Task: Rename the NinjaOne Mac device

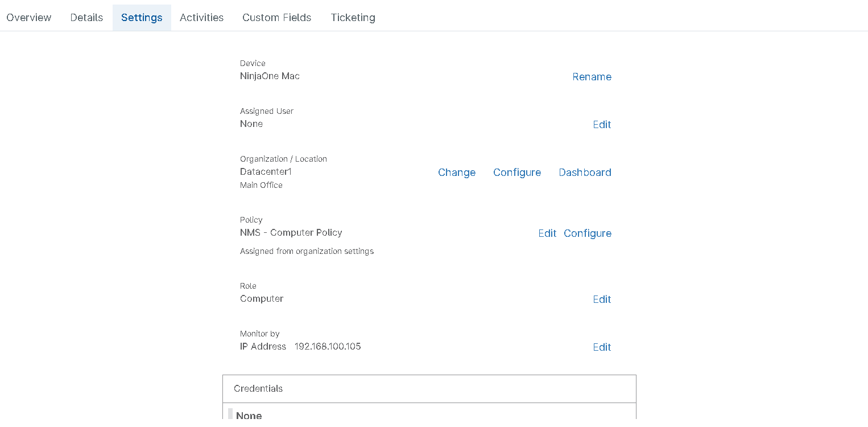Action: (x=592, y=76)
